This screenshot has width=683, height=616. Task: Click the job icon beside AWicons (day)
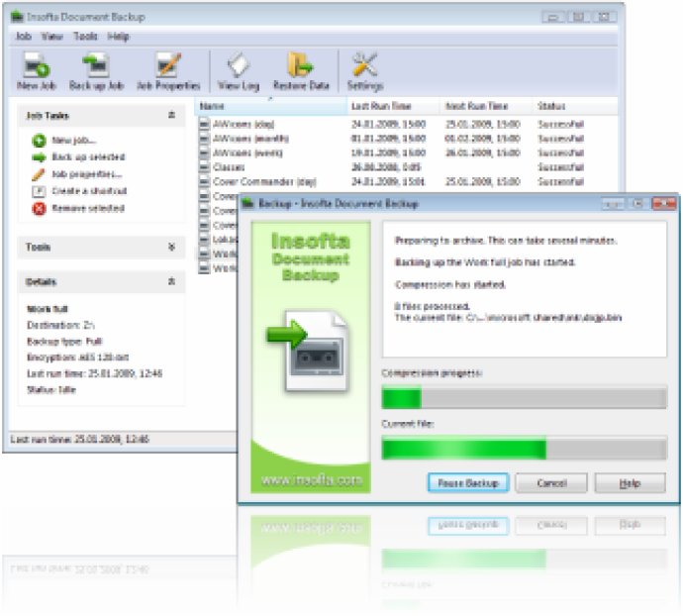[204, 124]
